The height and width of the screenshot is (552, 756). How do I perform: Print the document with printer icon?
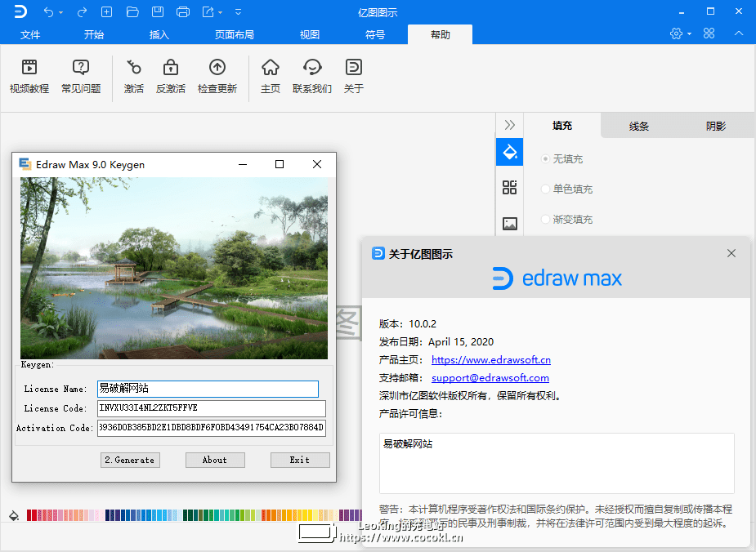[183, 12]
